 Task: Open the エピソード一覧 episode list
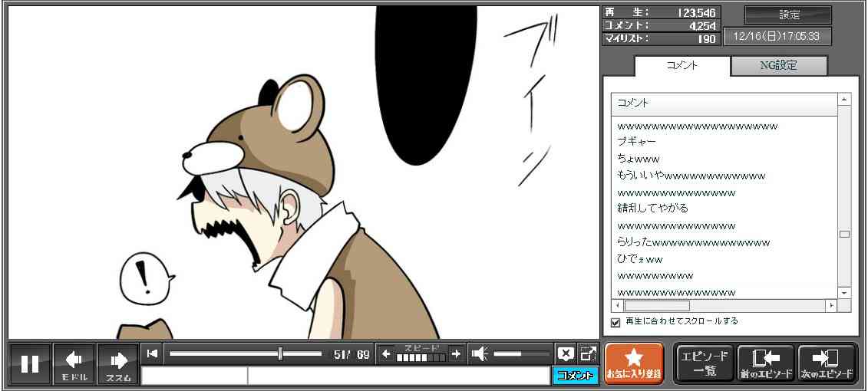tap(704, 363)
